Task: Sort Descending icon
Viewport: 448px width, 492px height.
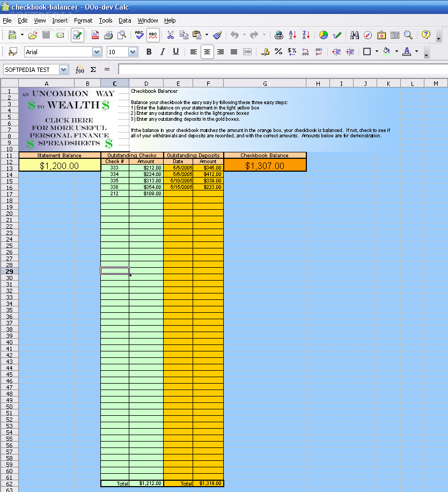Action: pos(306,35)
